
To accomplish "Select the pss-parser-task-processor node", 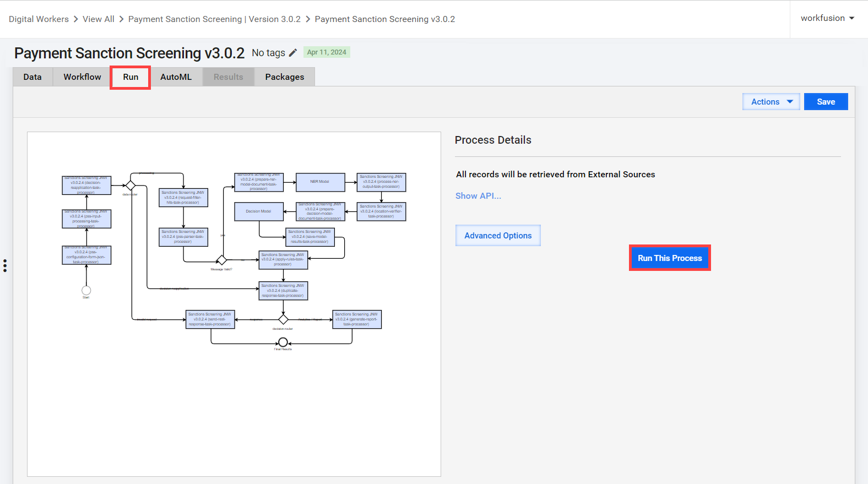I will click(x=183, y=237).
